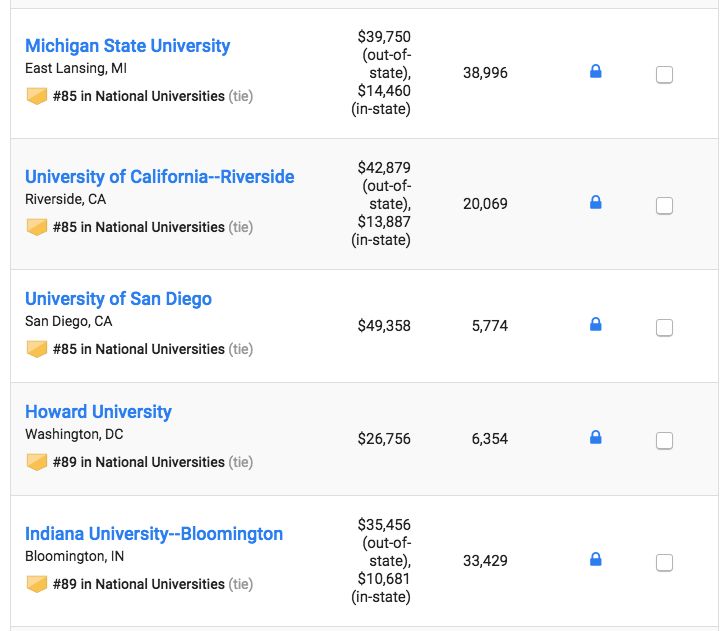The width and height of the screenshot is (724, 631).
Task: Click the gold rank badge beside University of San Diego
Action: [x=37, y=349]
